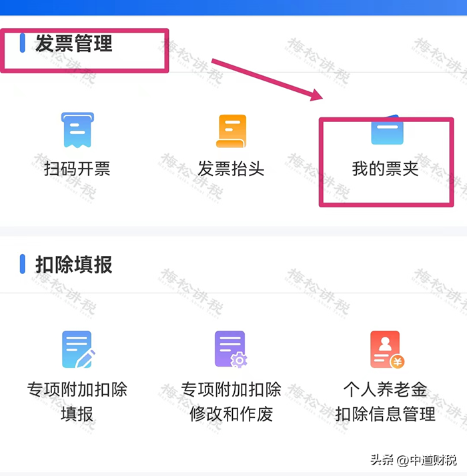Click the blue bar beside 发票管理
This screenshot has width=467, height=476.
point(22,43)
